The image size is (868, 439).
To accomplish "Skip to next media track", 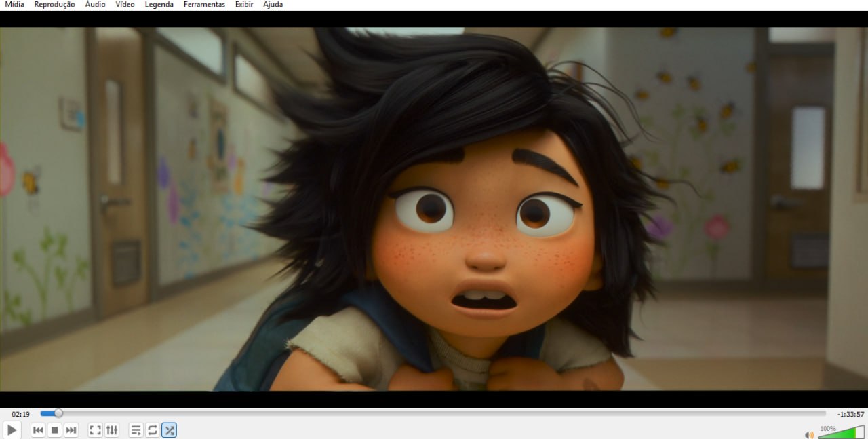I will pyautogui.click(x=71, y=430).
